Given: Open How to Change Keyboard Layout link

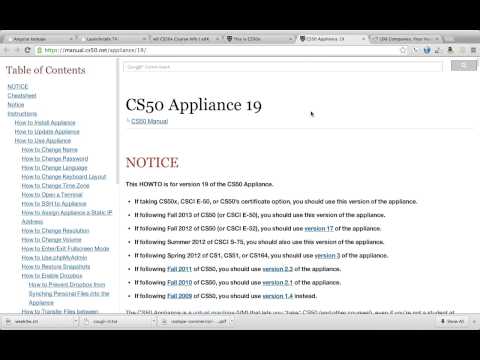Looking at the screenshot, I should click(x=64, y=177).
